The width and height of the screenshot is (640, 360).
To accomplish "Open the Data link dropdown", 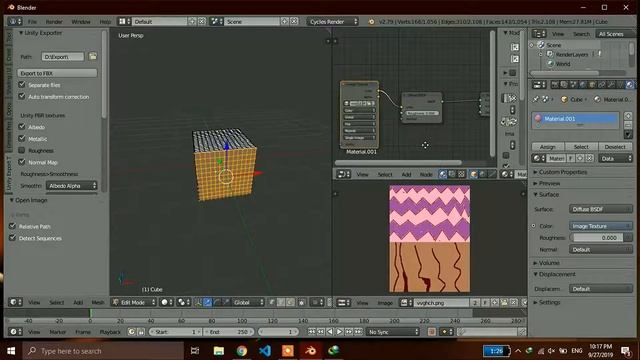I will [616, 158].
